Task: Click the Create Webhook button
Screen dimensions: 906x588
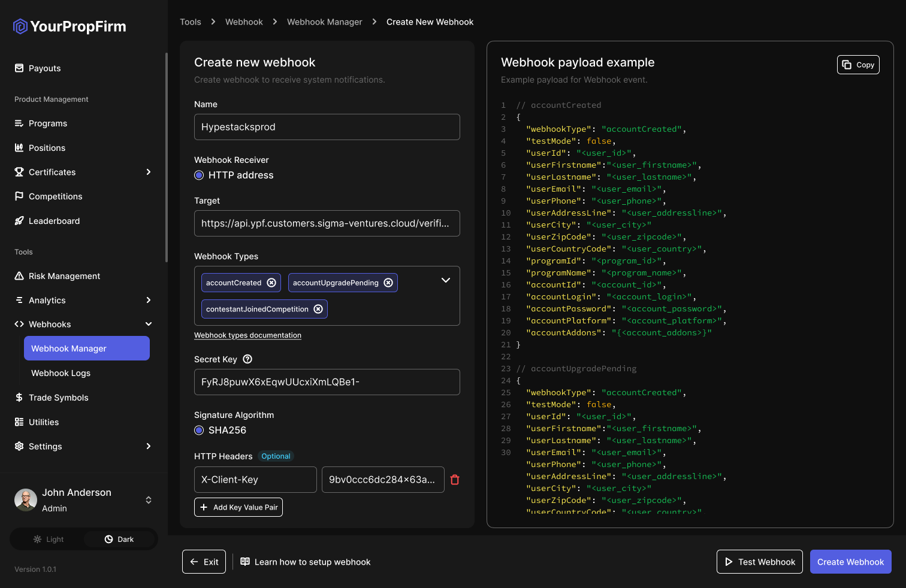Action: tap(850, 562)
